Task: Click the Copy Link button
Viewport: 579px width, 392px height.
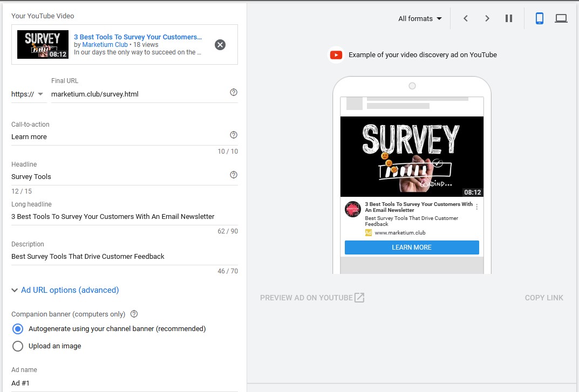Action: (x=544, y=298)
